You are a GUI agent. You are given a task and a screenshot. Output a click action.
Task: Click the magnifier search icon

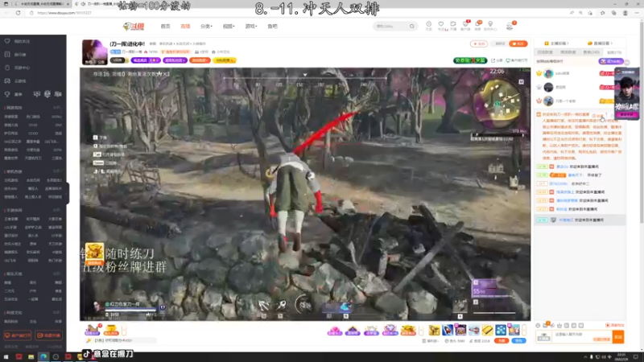(x=411, y=27)
